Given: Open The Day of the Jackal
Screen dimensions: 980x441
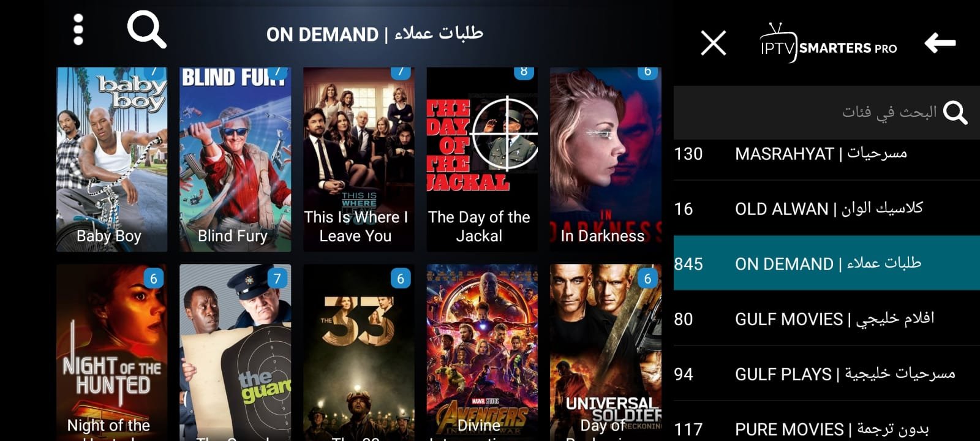Looking at the screenshot, I should pyautogui.click(x=482, y=159).
